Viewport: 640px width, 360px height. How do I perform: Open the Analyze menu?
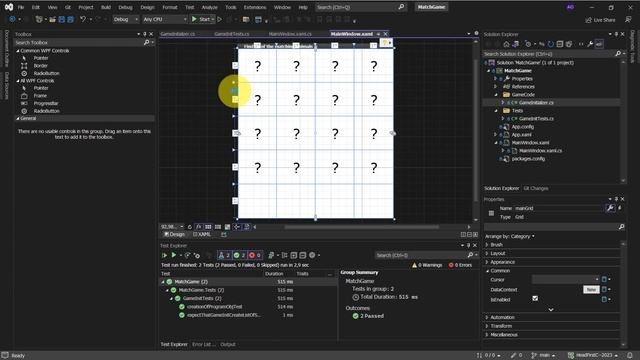pyautogui.click(x=209, y=7)
